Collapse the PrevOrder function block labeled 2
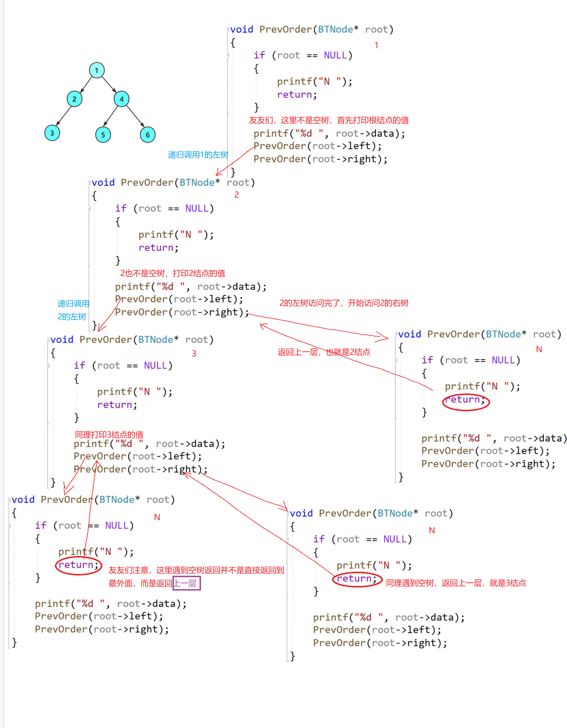Viewport: 567px width, 728px height. coord(89,182)
